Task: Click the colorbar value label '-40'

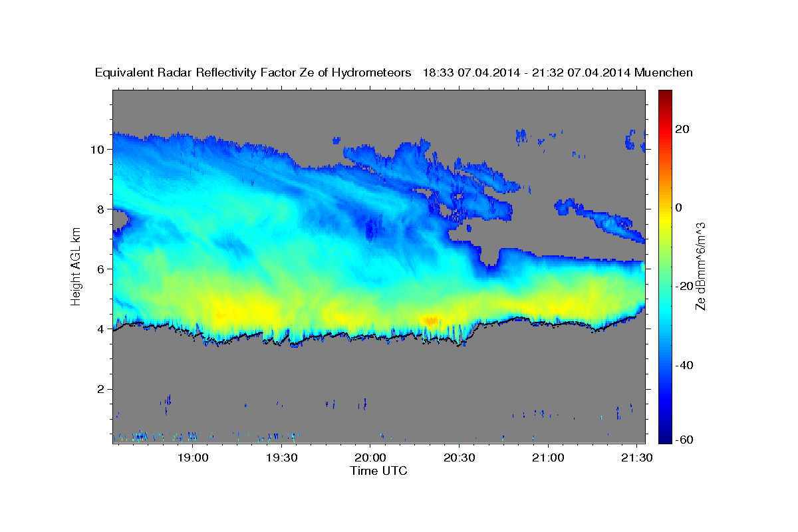Action: (x=685, y=365)
